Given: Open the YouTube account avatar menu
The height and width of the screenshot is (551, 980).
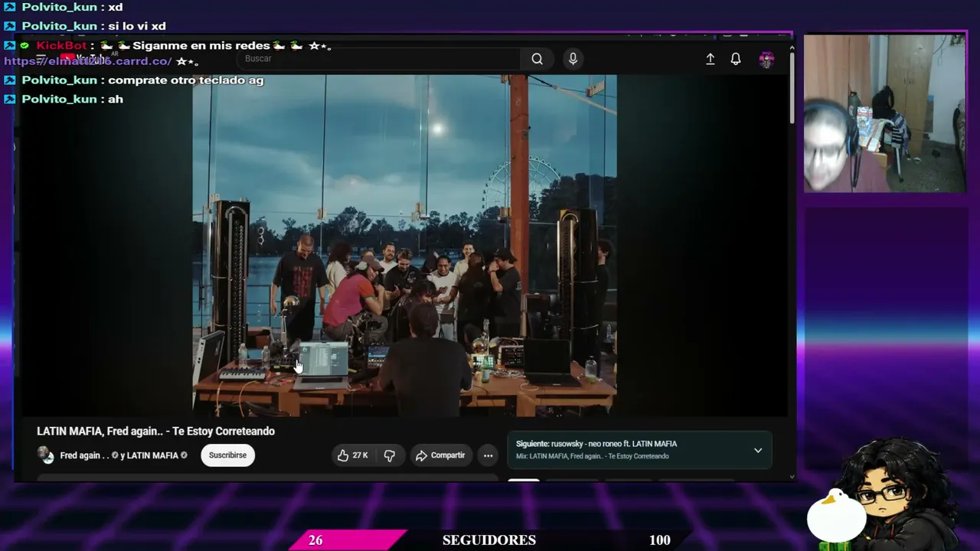Looking at the screenshot, I should pos(766,60).
